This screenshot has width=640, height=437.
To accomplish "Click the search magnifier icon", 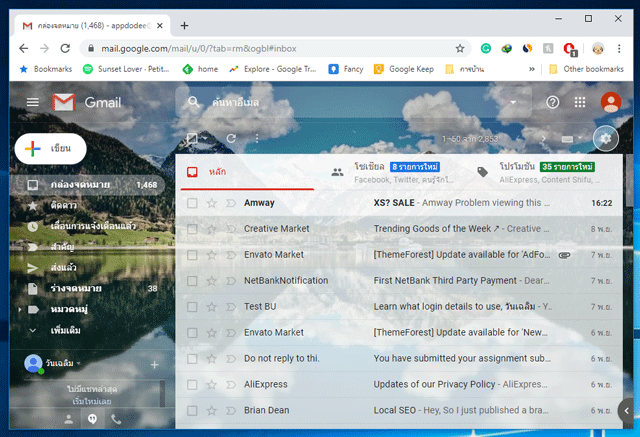I will click(193, 102).
